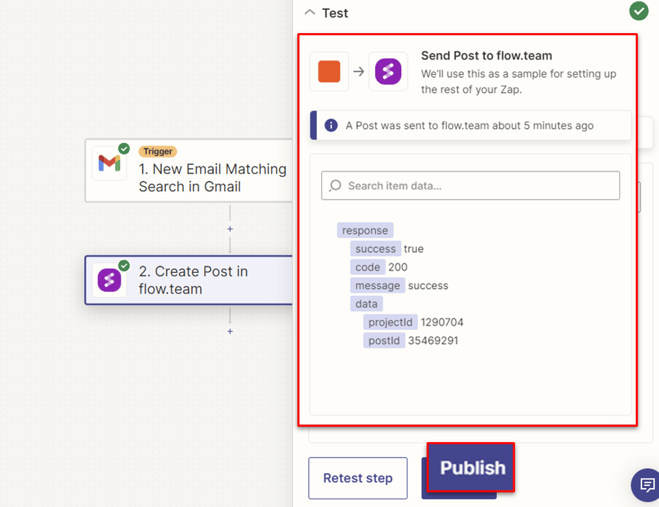Click the purple flow.team icon in Test panel
The width and height of the screenshot is (659, 507).
(x=388, y=71)
